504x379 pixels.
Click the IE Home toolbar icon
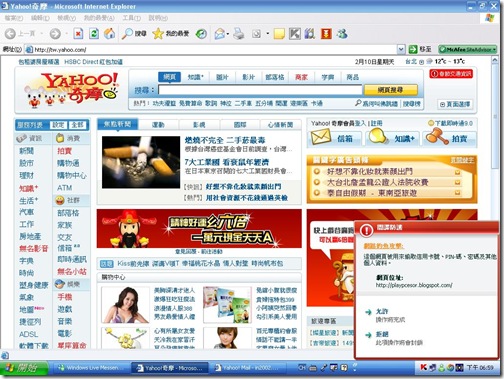109,33
